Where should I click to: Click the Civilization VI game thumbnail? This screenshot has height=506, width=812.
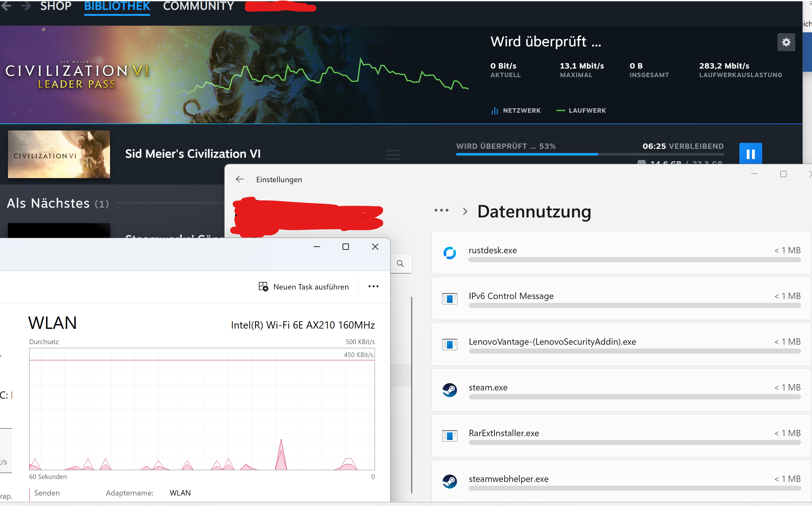click(x=59, y=154)
